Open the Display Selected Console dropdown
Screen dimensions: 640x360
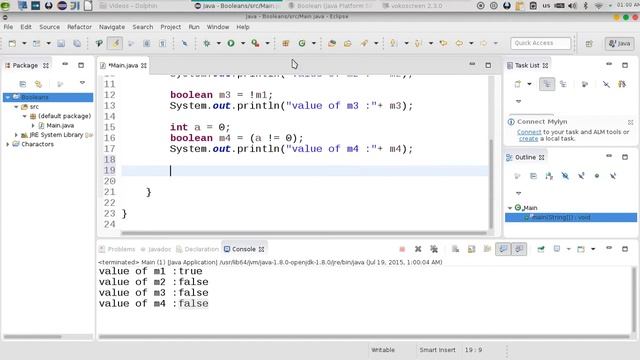569,249
